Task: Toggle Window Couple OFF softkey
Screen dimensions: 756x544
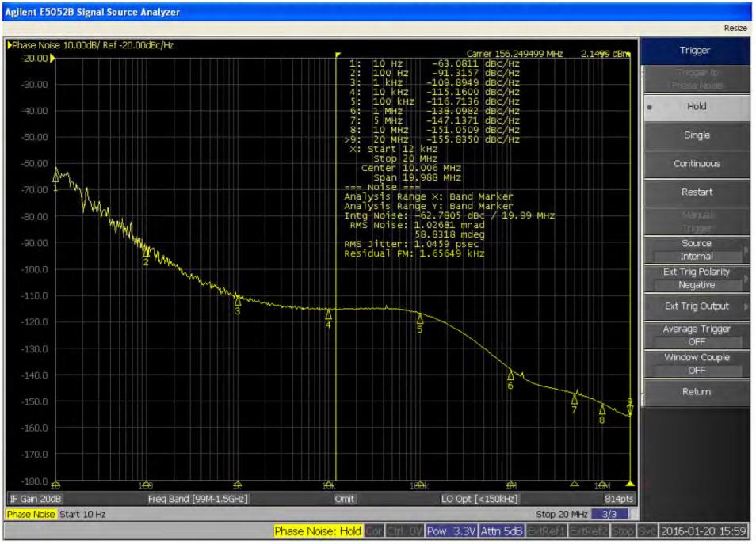Action: click(x=696, y=363)
